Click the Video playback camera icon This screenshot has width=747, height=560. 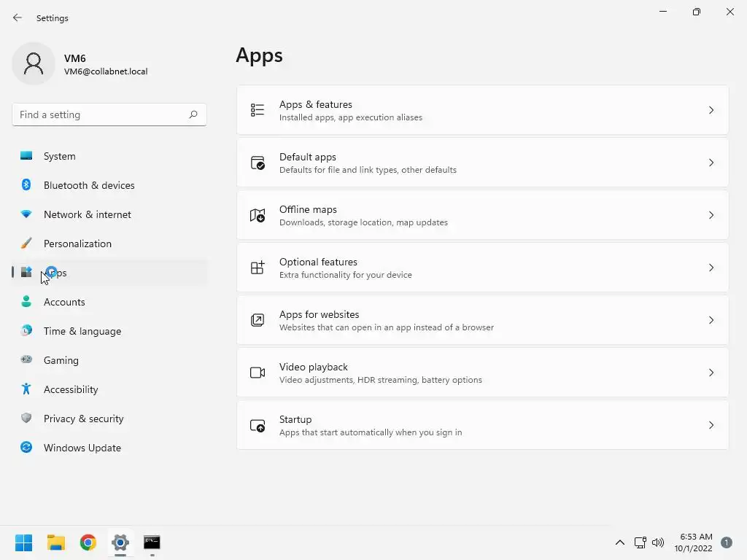coord(258,373)
